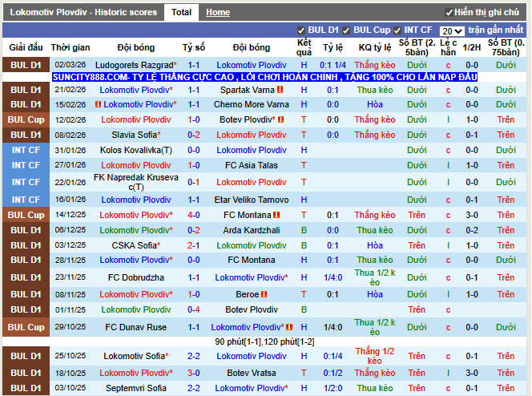The image size is (532, 396).
Task: Click red card icon beside Botev Plovdiv*
Action: click(280, 119)
